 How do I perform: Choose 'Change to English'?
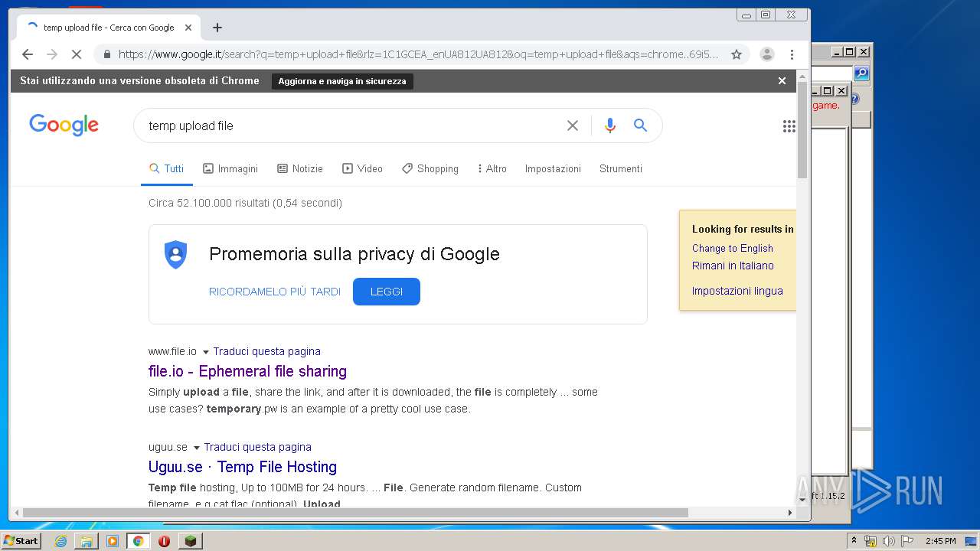coord(733,248)
